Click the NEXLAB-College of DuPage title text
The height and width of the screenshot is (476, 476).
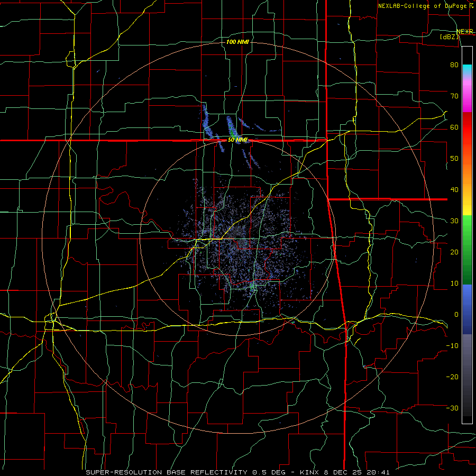(x=426, y=6)
